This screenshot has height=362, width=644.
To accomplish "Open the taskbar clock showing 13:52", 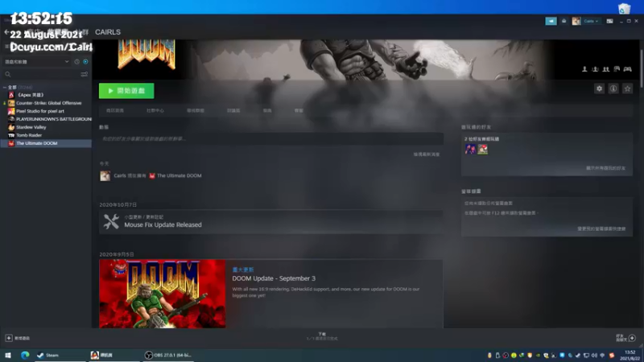I will (x=630, y=355).
